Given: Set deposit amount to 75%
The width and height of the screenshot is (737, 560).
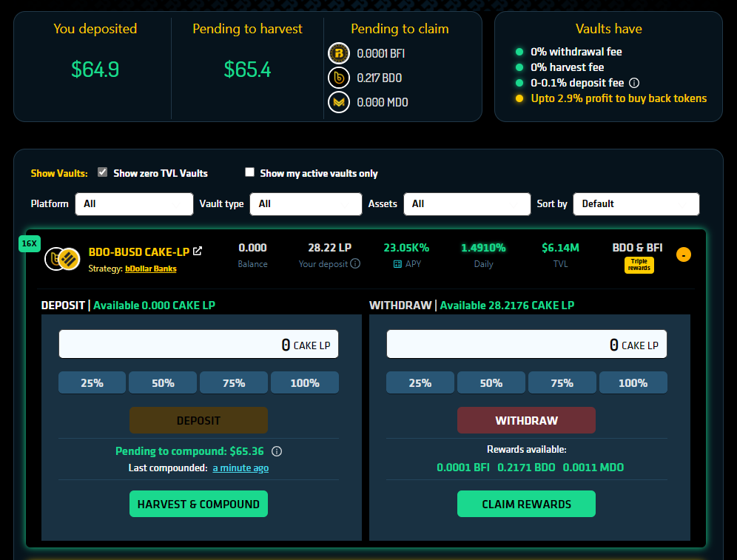Looking at the screenshot, I should [234, 383].
